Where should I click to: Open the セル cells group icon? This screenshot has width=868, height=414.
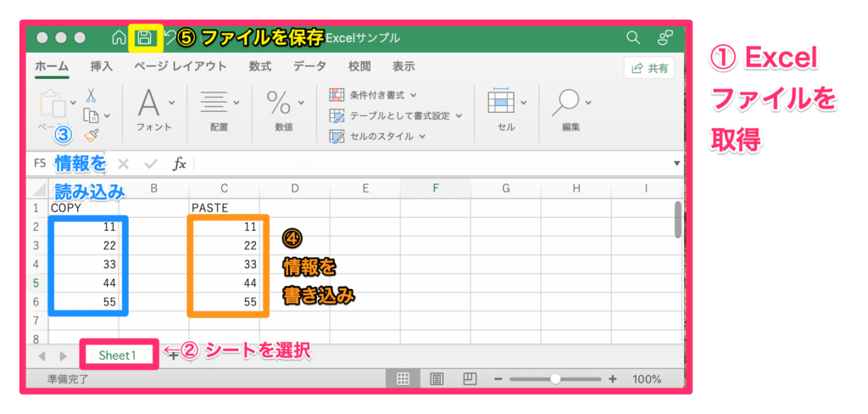pyautogui.click(x=501, y=102)
